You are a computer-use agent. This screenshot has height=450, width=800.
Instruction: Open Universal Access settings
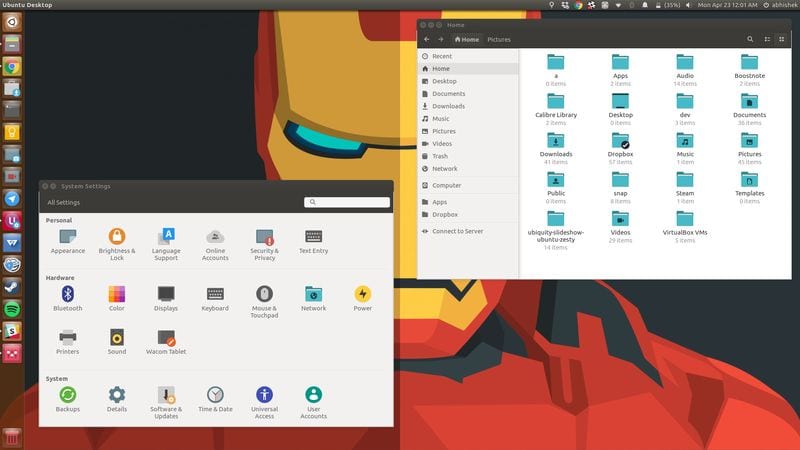click(264, 403)
